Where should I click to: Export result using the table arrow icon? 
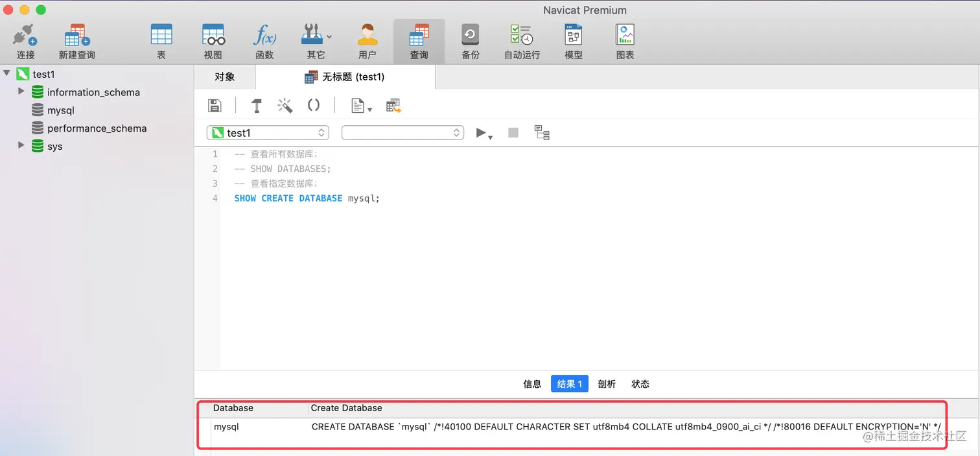[393, 106]
